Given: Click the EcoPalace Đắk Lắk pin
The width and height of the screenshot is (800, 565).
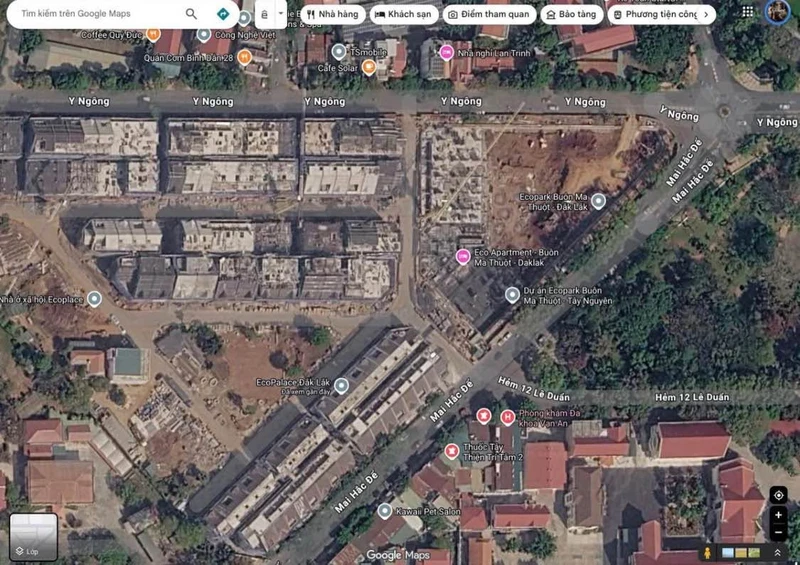Looking at the screenshot, I should pos(341,385).
